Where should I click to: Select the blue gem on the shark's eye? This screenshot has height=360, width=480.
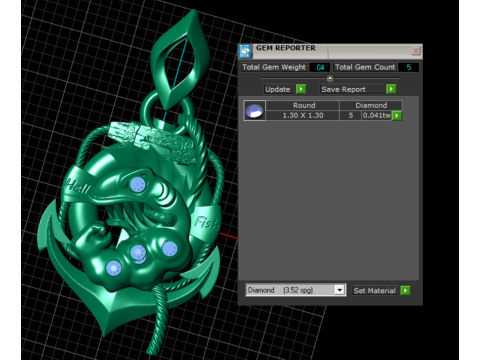point(137,184)
